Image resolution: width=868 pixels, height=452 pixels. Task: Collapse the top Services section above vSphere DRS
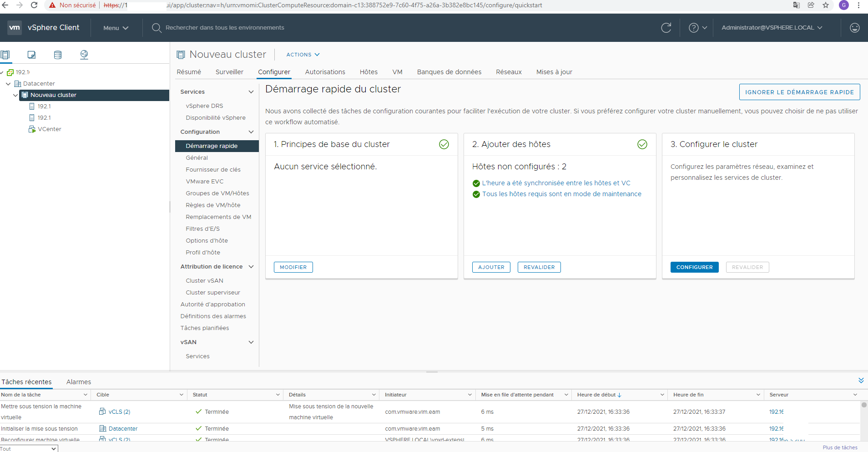coord(251,92)
